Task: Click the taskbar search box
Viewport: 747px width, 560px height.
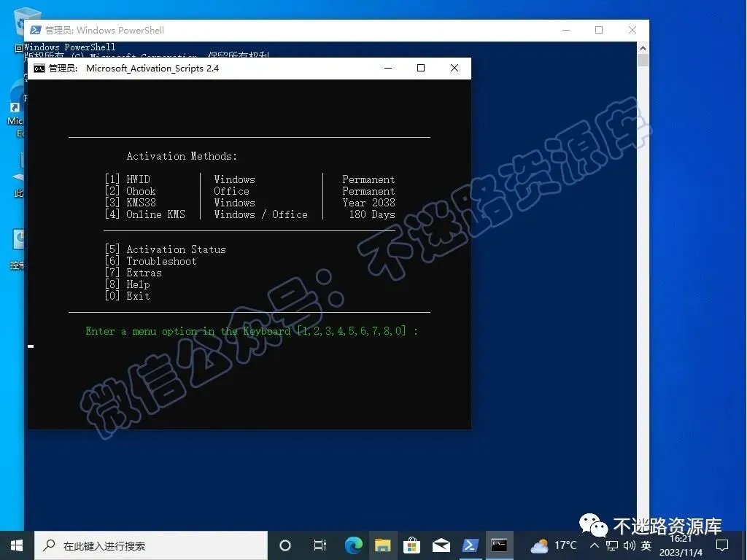Action: tap(151, 545)
